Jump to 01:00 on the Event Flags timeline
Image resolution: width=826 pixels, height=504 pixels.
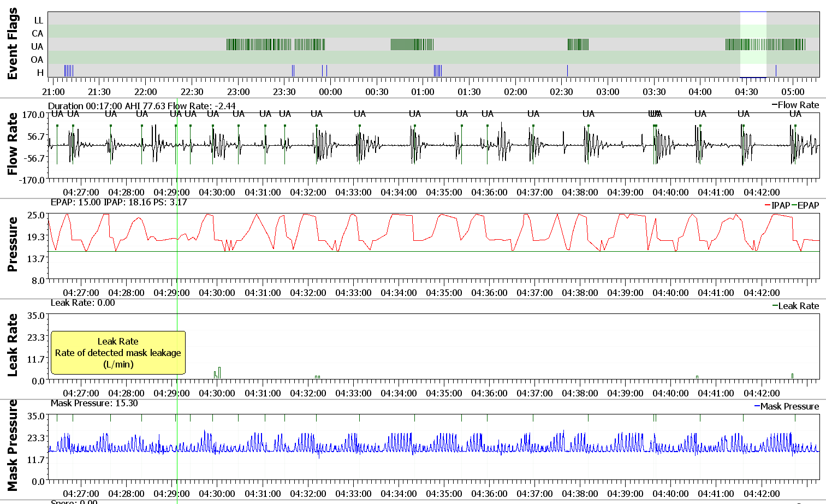(423, 92)
